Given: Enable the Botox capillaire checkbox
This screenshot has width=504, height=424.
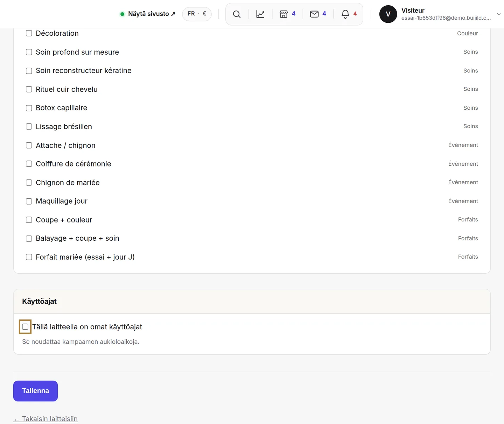Looking at the screenshot, I should click(29, 108).
